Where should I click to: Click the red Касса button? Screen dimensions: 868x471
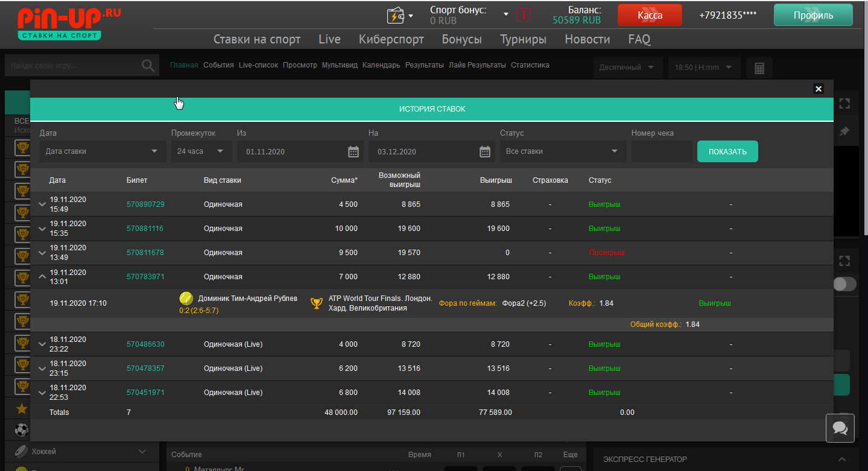tap(650, 16)
